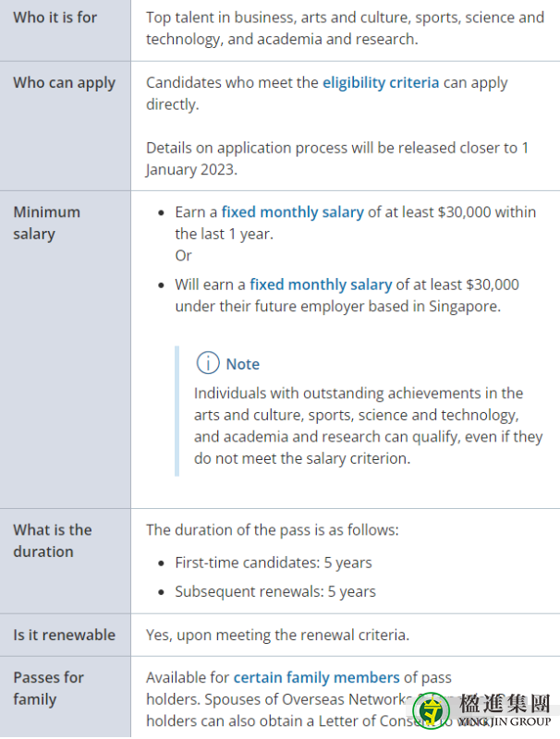Viewport: 560px width, 739px height.
Task: Select the 'Who it is for' row header
Action: (55, 18)
